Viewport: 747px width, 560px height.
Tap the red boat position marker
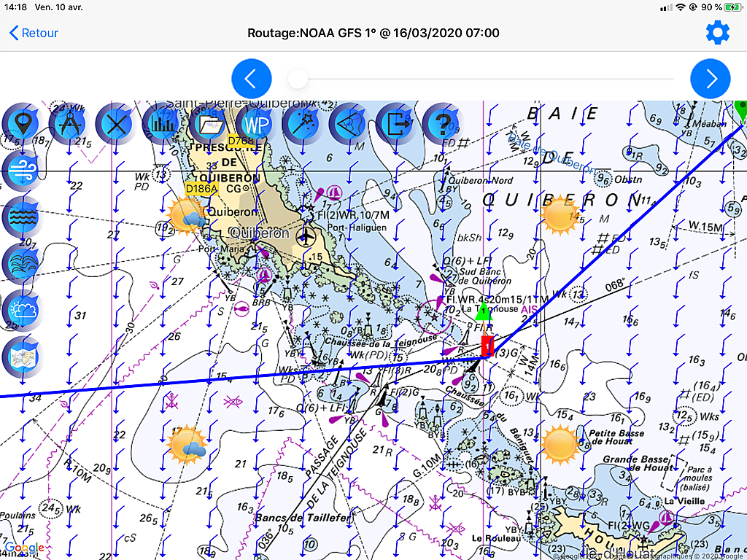(487, 346)
